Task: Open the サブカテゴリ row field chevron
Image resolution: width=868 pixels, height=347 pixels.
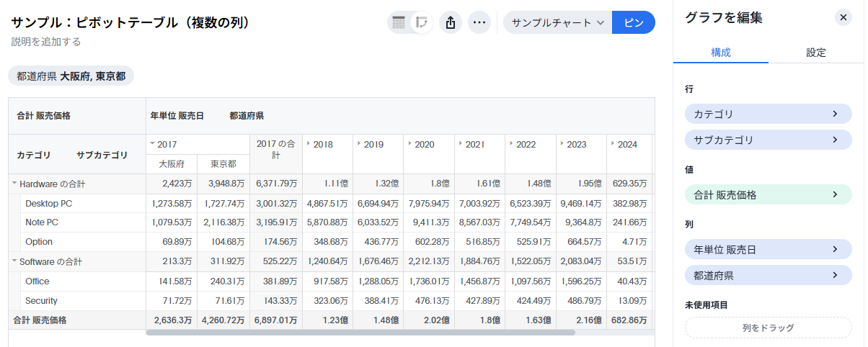Action: [835, 140]
